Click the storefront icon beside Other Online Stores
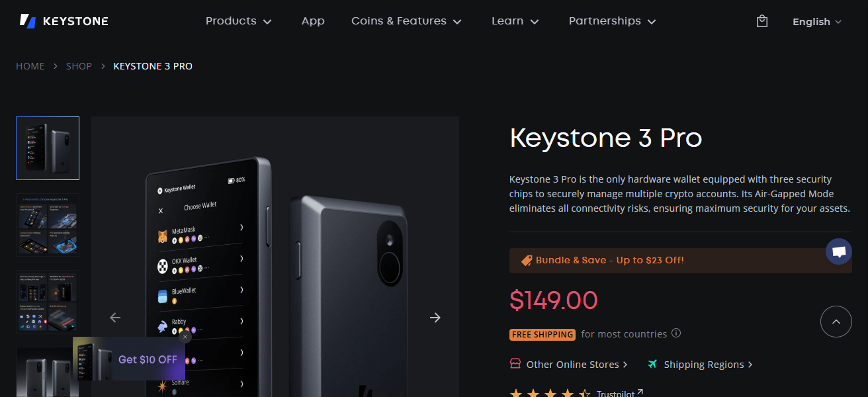This screenshot has height=397, width=868. 515,364
